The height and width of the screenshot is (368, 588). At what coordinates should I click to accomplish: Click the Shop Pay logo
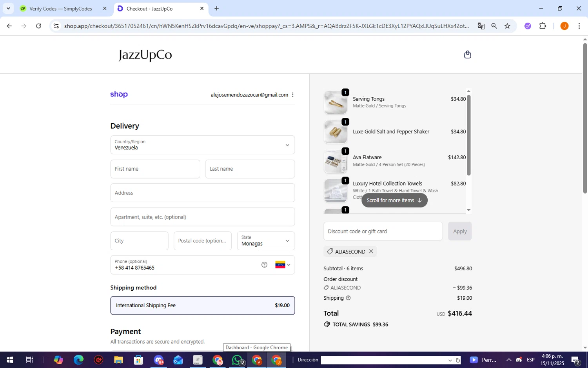click(119, 95)
